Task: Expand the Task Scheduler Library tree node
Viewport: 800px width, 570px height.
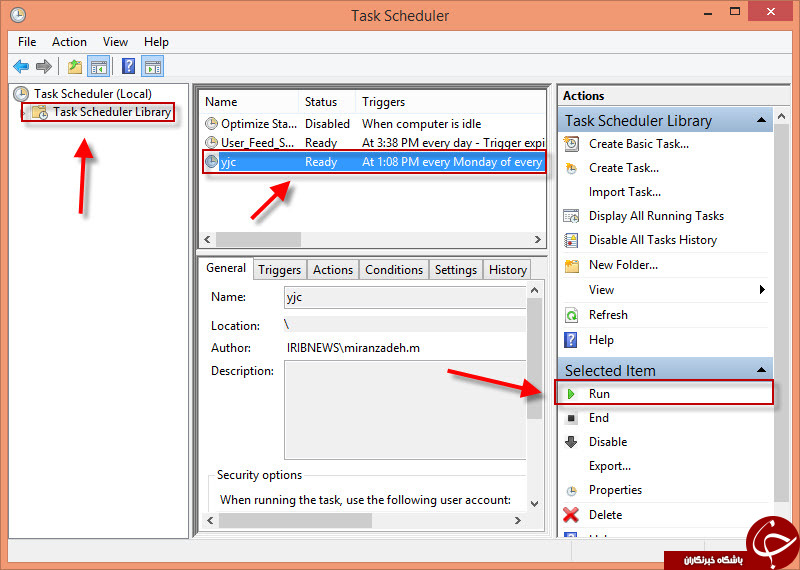Action: click(x=24, y=112)
